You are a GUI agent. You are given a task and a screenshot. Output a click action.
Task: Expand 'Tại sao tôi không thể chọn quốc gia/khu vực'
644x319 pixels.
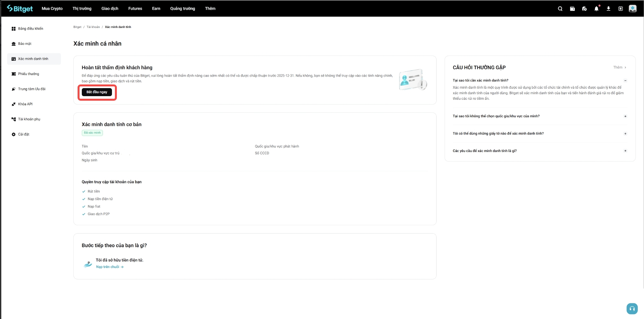tap(625, 116)
